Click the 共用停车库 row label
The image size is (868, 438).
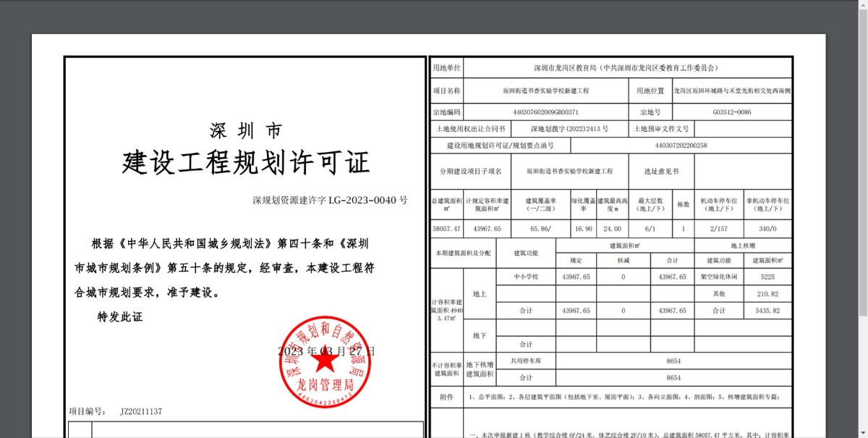(x=526, y=361)
